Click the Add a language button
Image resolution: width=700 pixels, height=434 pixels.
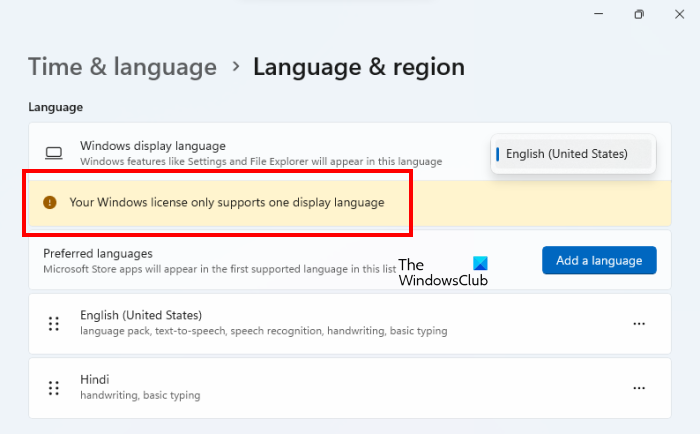599,260
